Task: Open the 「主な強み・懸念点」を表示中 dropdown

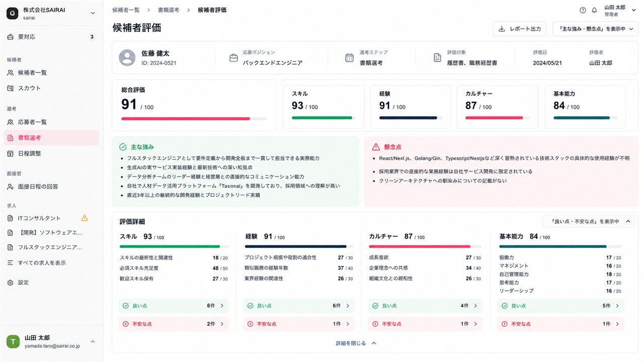Action: [595, 29]
